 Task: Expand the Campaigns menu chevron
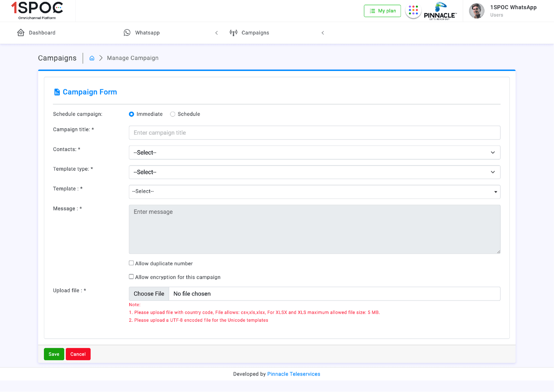[x=323, y=33]
